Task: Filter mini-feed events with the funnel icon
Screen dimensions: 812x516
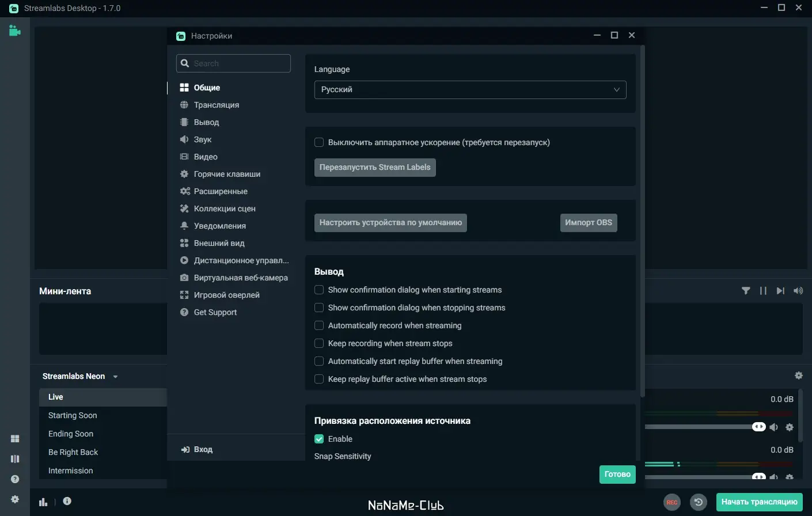Action: tap(746, 291)
